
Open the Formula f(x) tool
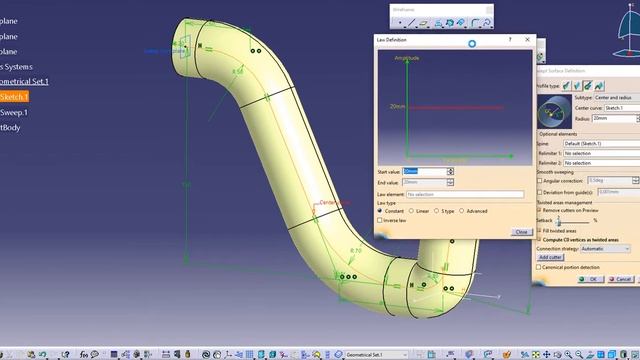point(84,354)
